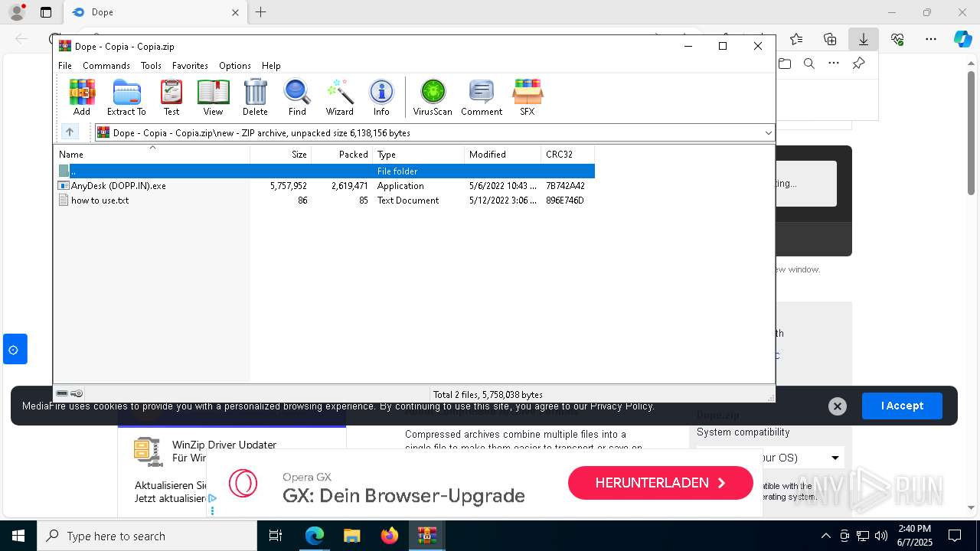Close the Dope browser tab
980x551 pixels.
click(x=235, y=12)
